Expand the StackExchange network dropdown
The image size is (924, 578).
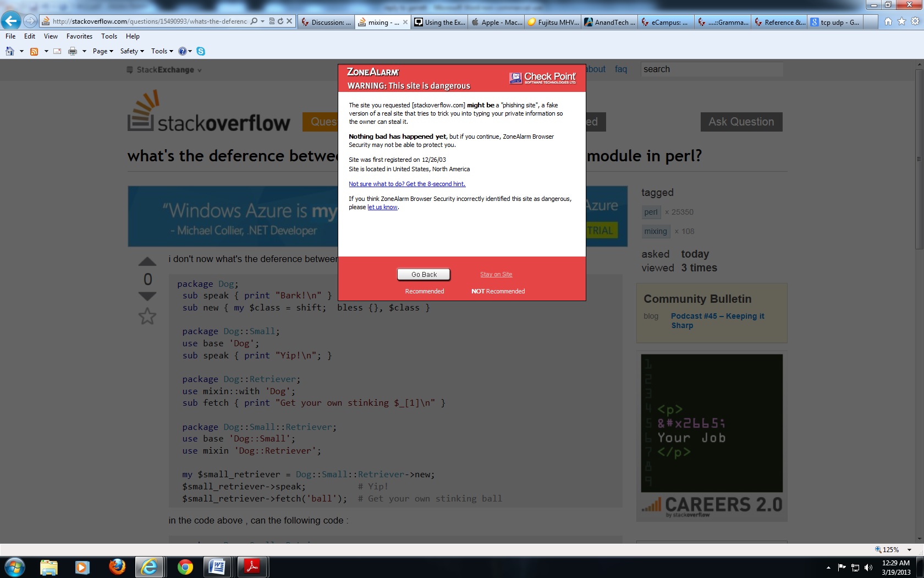(x=164, y=70)
